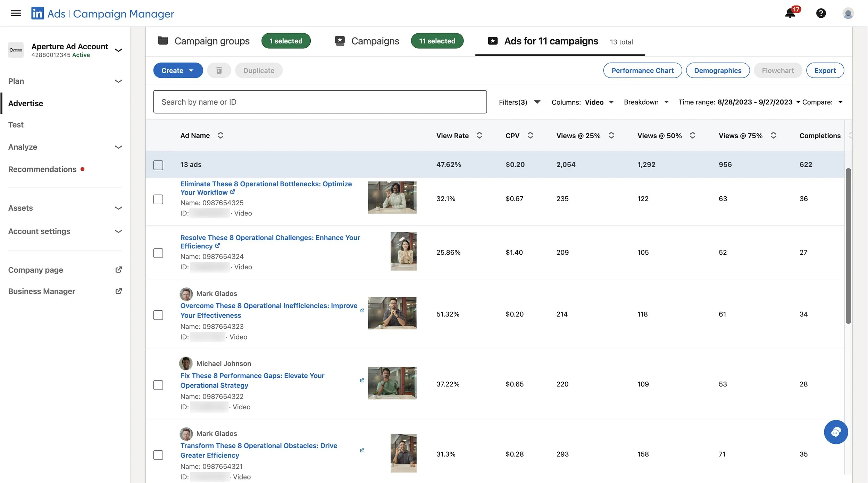Open the notifications bell
The height and width of the screenshot is (483, 868).
pyautogui.click(x=790, y=13)
